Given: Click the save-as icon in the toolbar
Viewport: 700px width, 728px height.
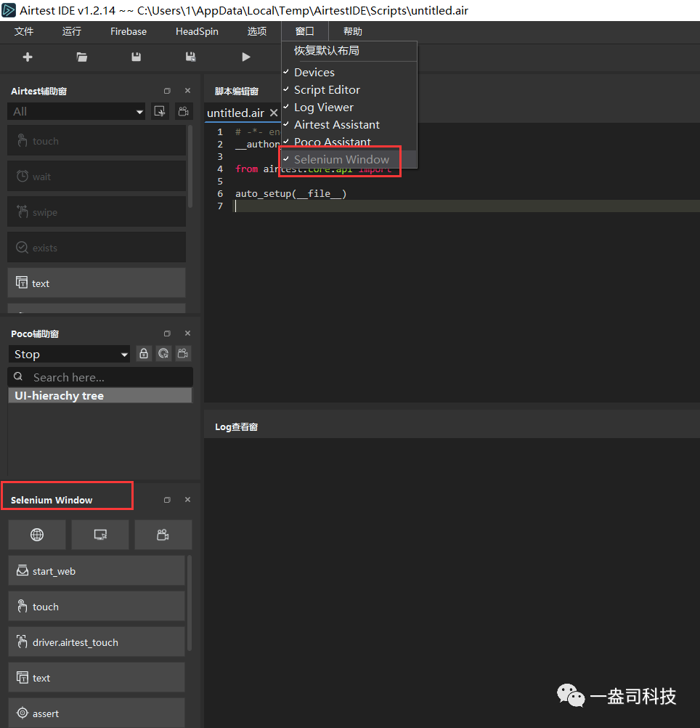Looking at the screenshot, I should 190,57.
